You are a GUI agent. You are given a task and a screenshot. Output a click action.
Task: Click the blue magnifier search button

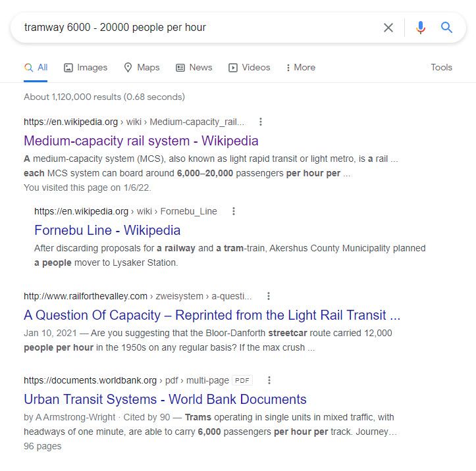click(446, 28)
